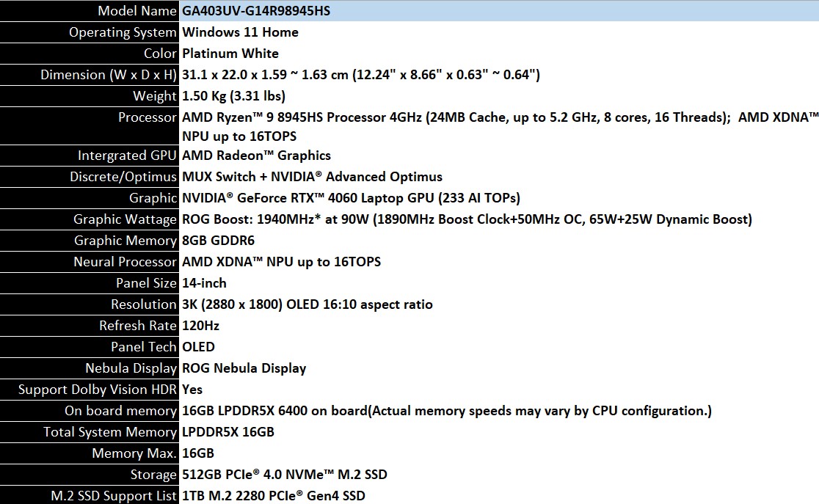Click the Intergrated GPU label cell

pyautogui.click(x=127, y=156)
